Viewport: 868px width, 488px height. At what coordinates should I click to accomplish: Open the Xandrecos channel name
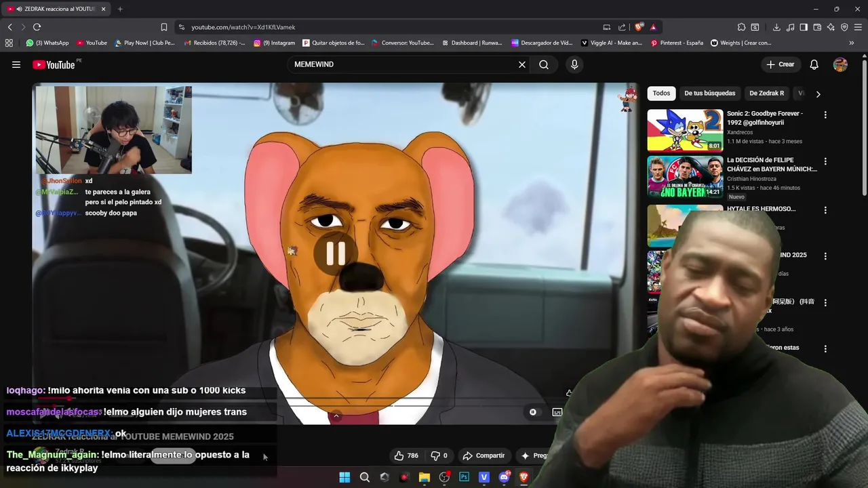[x=740, y=132]
